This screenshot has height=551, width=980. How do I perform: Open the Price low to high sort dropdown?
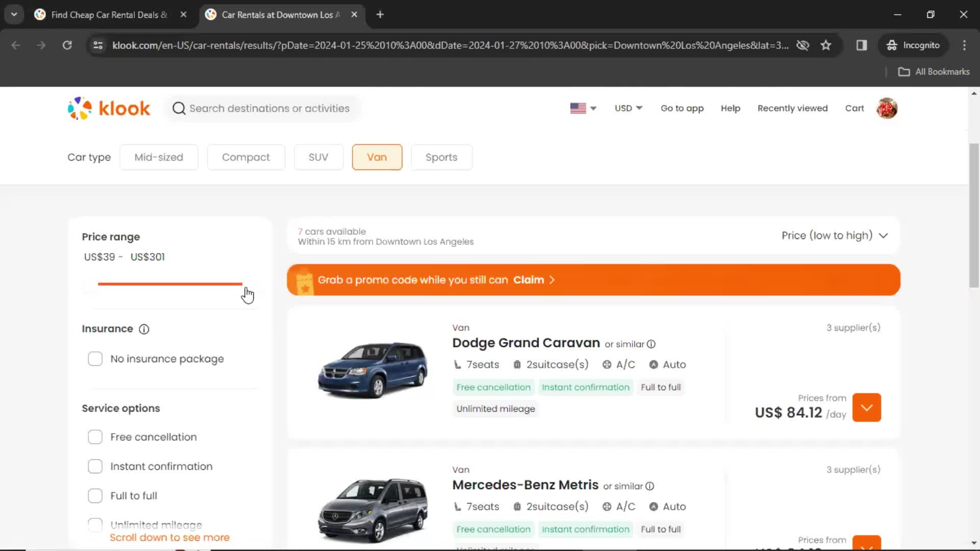coord(835,236)
